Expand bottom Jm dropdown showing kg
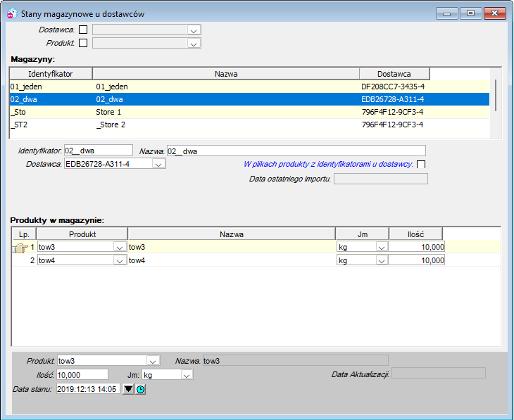 (x=187, y=375)
